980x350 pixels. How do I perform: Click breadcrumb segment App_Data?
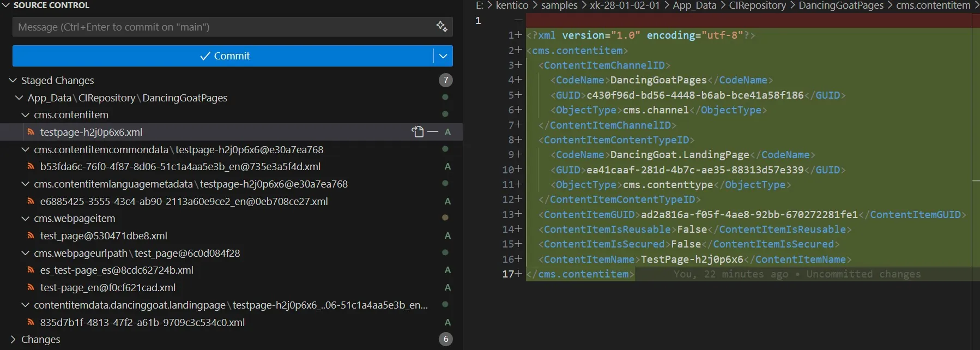pyautogui.click(x=694, y=5)
